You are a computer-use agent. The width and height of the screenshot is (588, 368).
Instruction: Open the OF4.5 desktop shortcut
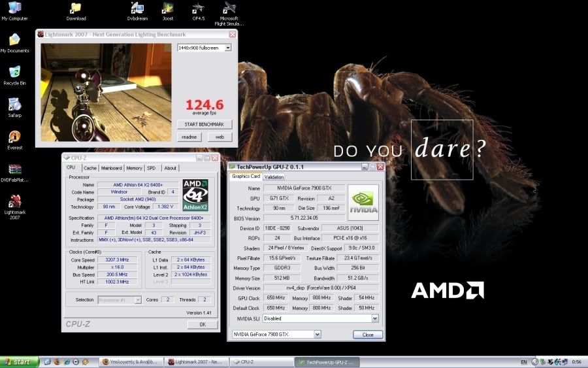pos(199,11)
